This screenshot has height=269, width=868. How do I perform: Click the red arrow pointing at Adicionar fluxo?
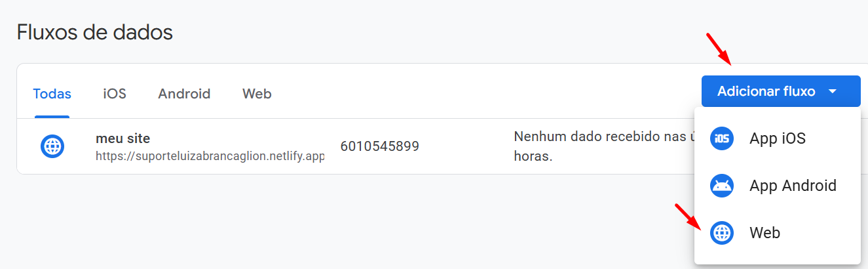click(719, 49)
